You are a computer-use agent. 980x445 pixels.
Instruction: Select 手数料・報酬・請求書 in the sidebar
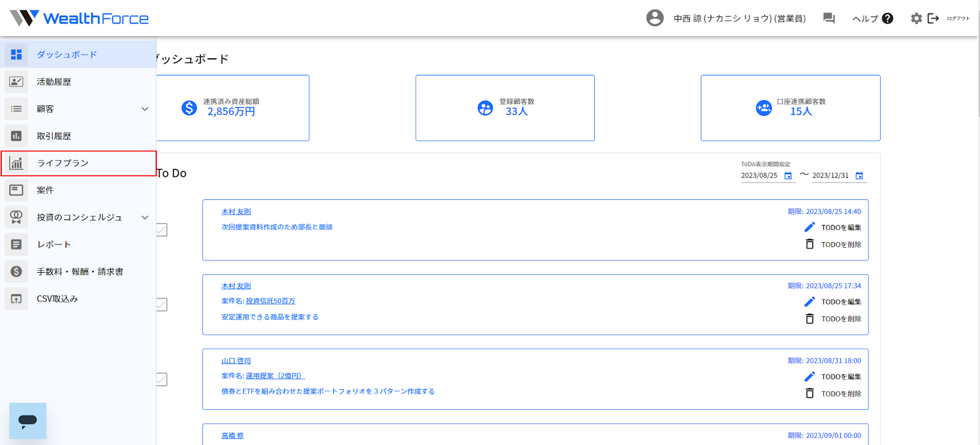[80, 272]
